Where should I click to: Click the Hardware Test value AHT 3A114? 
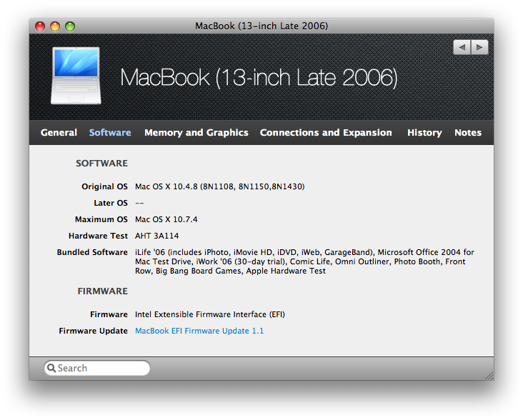[156, 236]
